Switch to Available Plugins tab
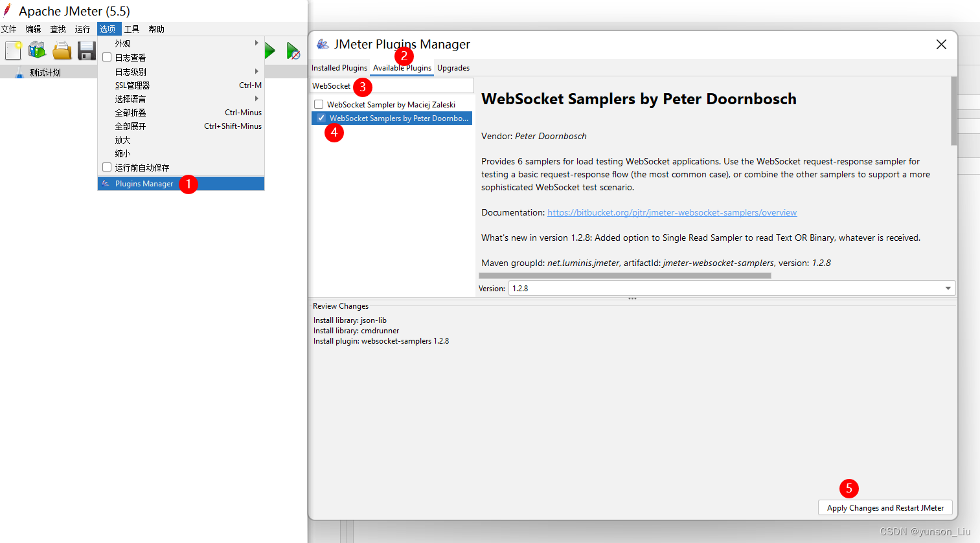Viewport: 980px width, 543px height. click(402, 68)
